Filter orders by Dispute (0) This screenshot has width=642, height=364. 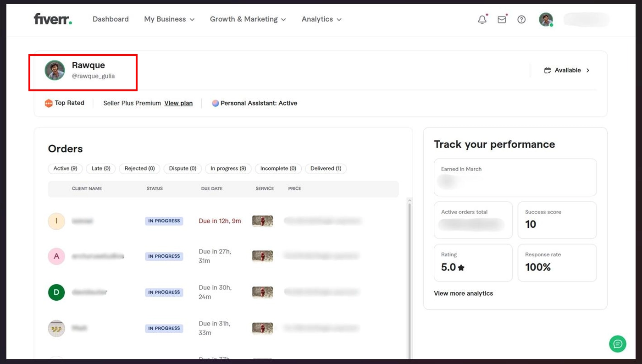tap(183, 169)
